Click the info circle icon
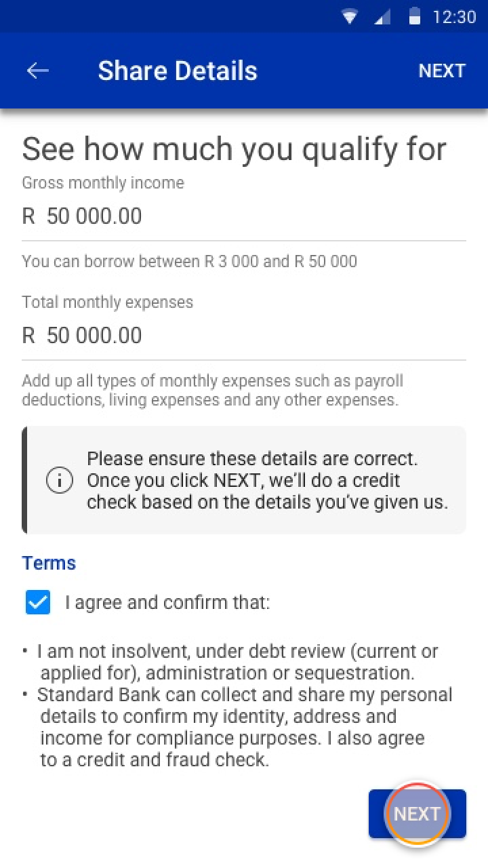 click(x=60, y=481)
